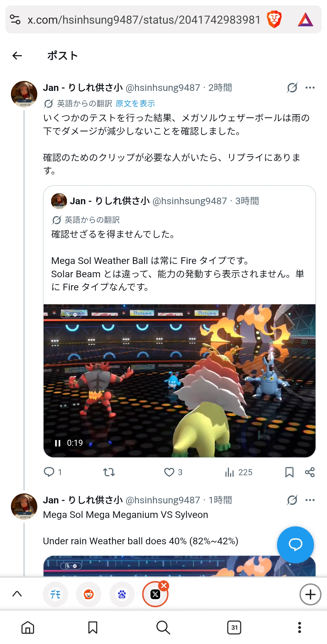Viewport: 327px width, 644px height.
Task: Toggle Grok translation icon on first post
Action: [x=292, y=88]
